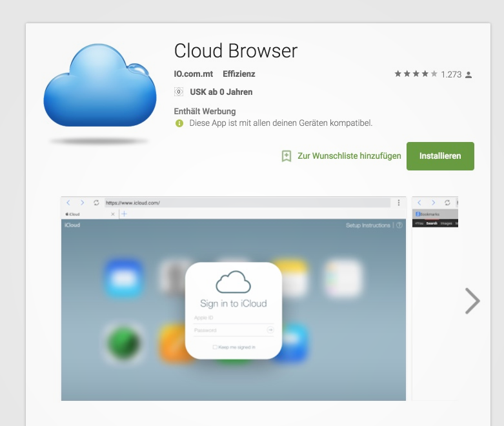Click the cloud outline in sign-in box
This screenshot has width=504, height=426.
pyautogui.click(x=233, y=281)
